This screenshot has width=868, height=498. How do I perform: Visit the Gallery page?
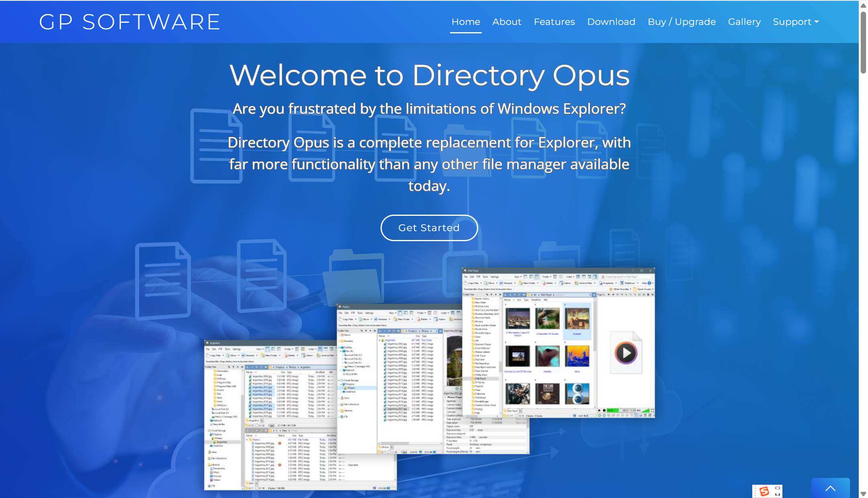(x=744, y=22)
